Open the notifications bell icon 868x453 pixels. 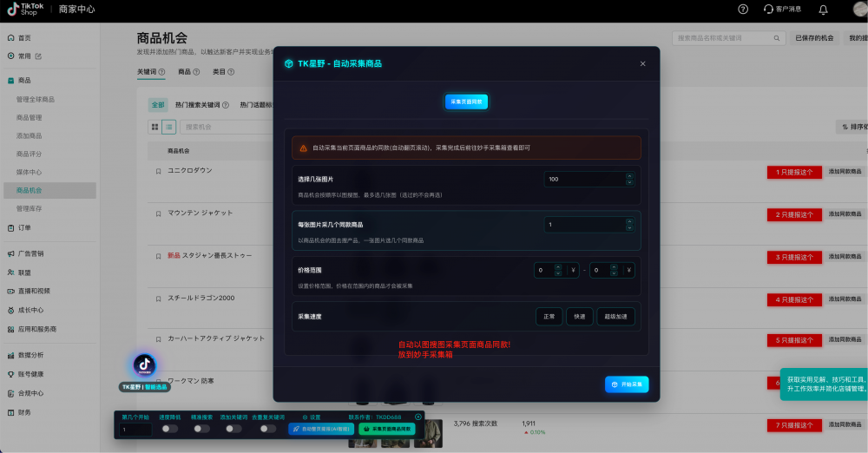tap(823, 9)
